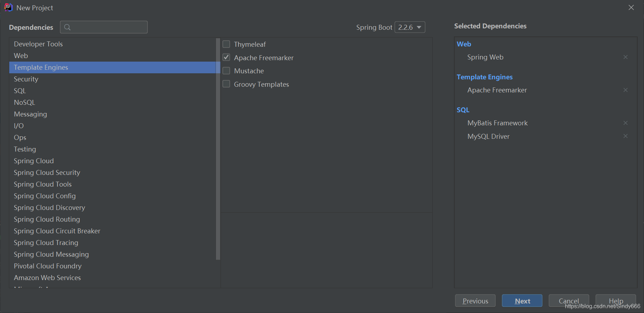Image resolution: width=644 pixels, height=313 pixels.
Task: Click the Thymeleaf label text
Action: click(250, 44)
